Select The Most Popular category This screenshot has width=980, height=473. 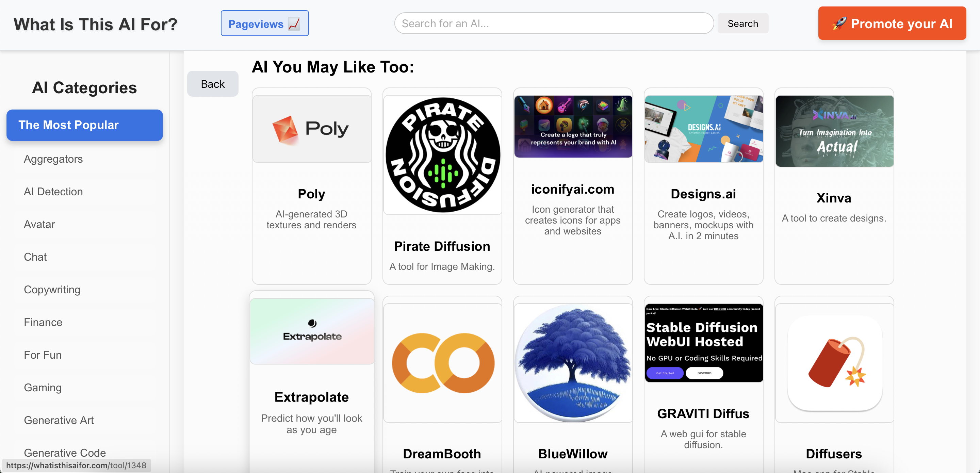[x=84, y=125]
